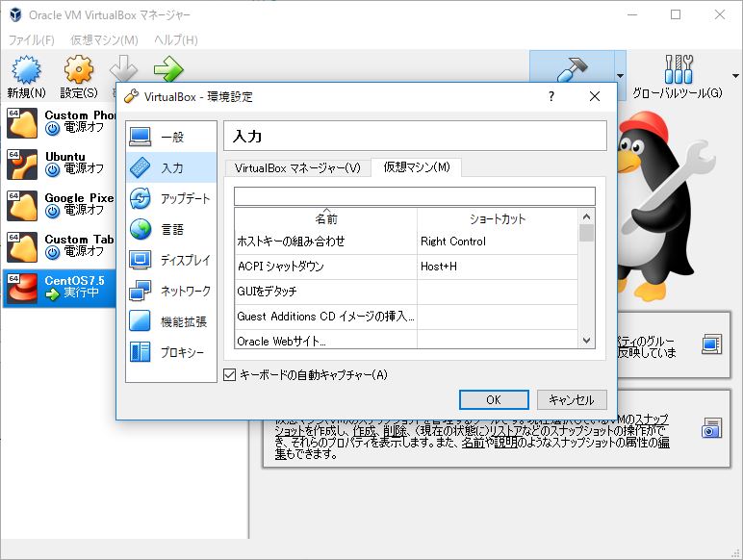
Task: Select the GUIをデタッチ row
Action: coord(406,292)
